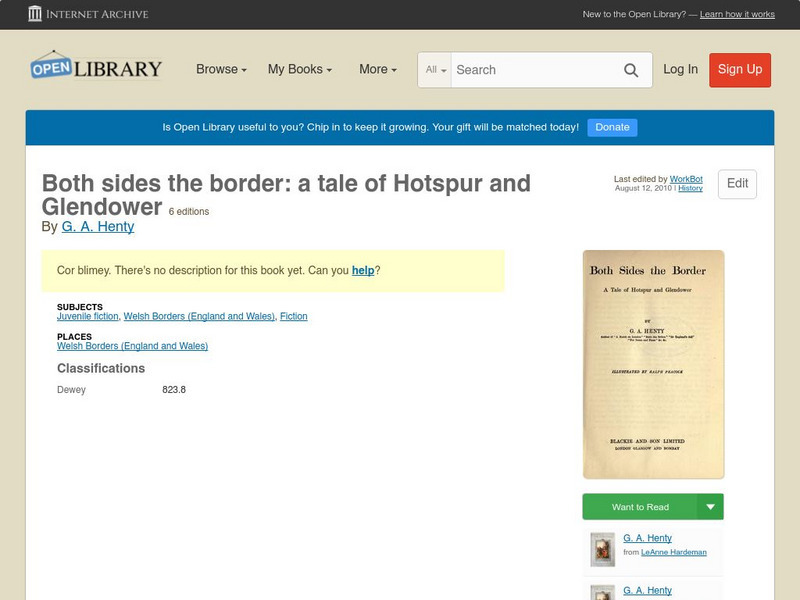Click the book cover image of Both Sides the Border
800x600 pixels.
[x=652, y=362]
